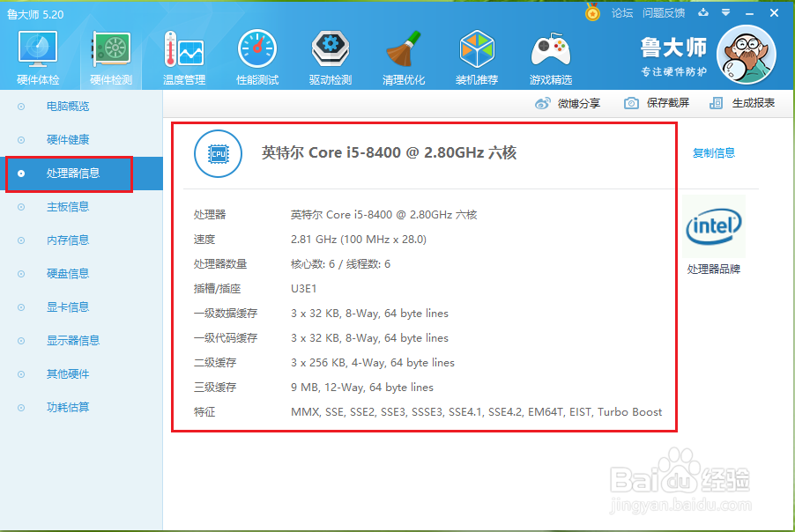Click the report document icon
This screenshot has width=795, height=532.
716,103
